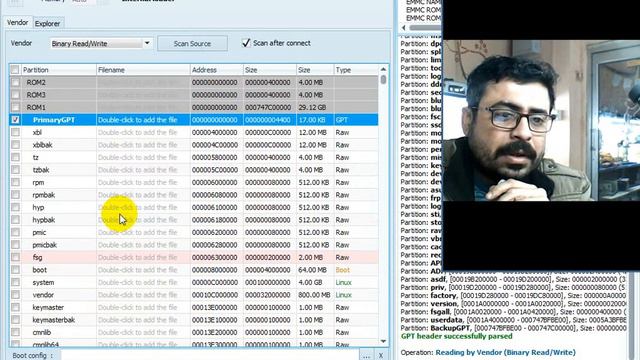Click the 29.12 GB size of ROM1
Image resolution: width=640 pixels, height=360 pixels.
(311, 107)
